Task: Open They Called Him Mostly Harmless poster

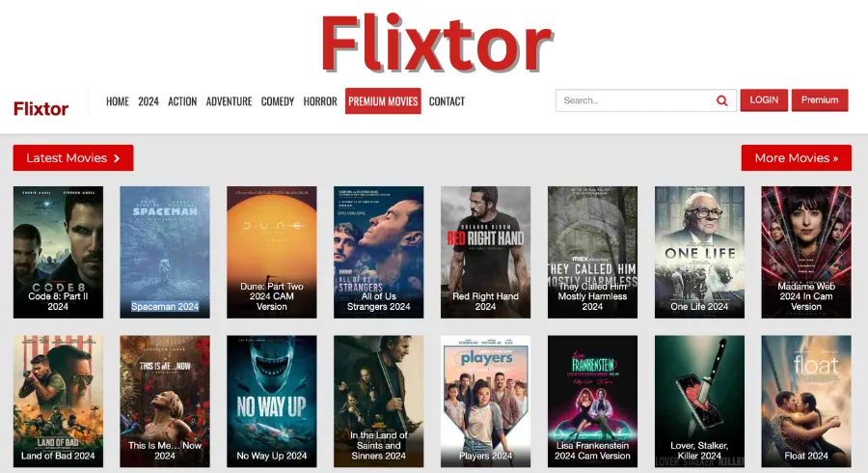Action: point(592,252)
